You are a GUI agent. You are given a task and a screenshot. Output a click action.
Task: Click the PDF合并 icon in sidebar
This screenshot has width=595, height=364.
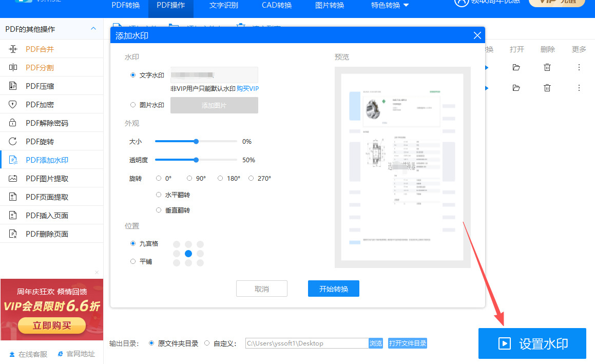pyautogui.click(x=13, y=49)
